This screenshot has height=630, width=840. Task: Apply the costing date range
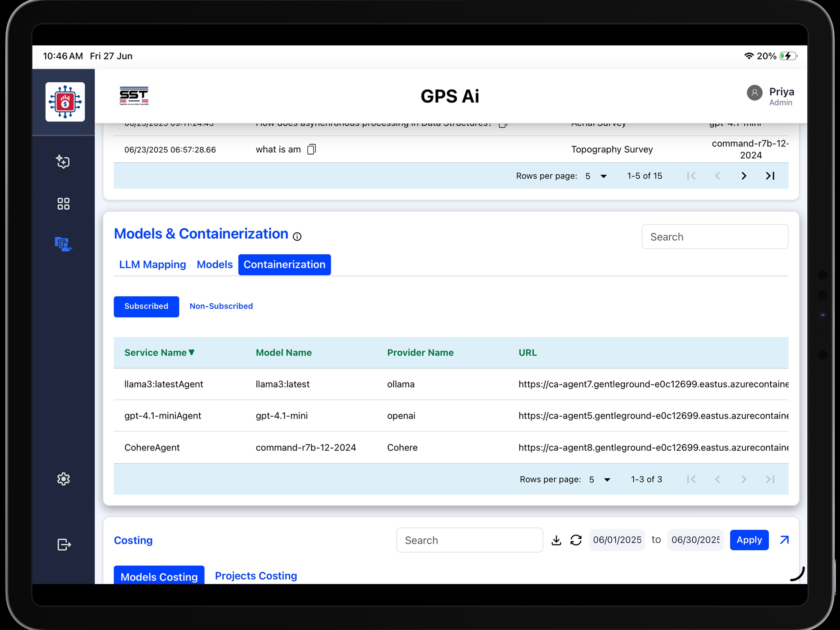point(749,540)
